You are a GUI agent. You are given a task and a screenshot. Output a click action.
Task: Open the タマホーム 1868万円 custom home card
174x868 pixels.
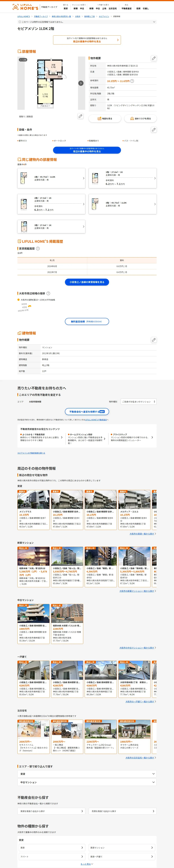134,737
